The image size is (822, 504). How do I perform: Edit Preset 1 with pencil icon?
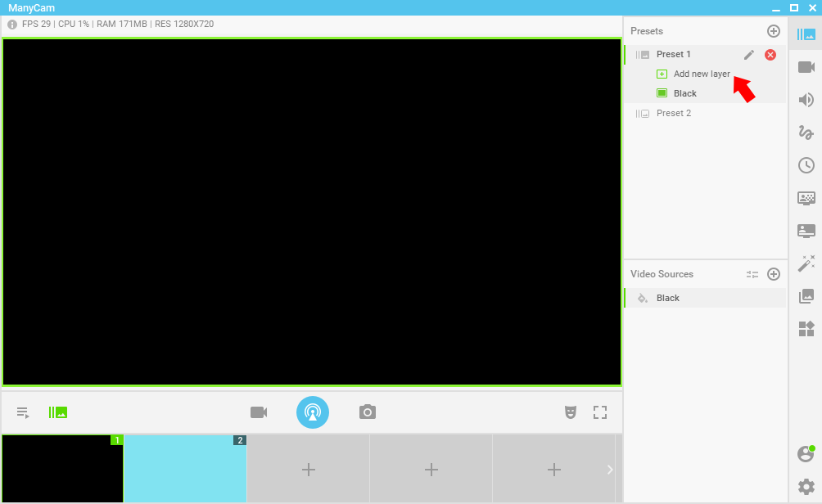tap(748, 55)
